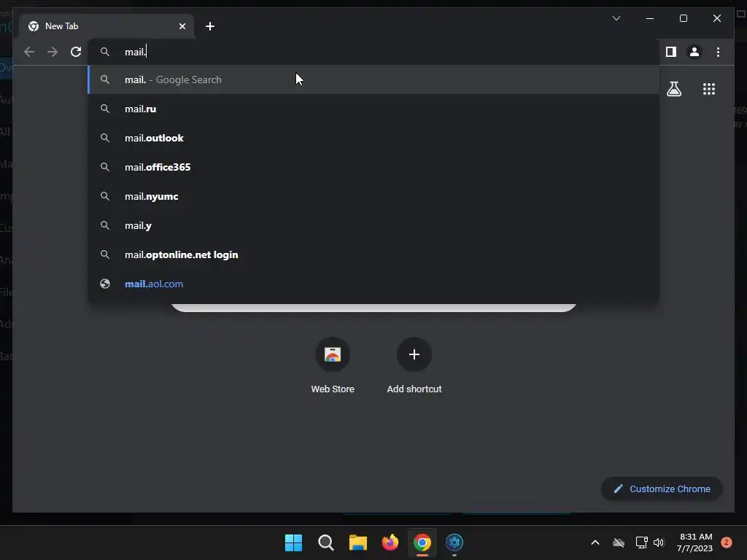Open the Chrome Labs flask icon
The image size is (747, 560).
point(674,89)
